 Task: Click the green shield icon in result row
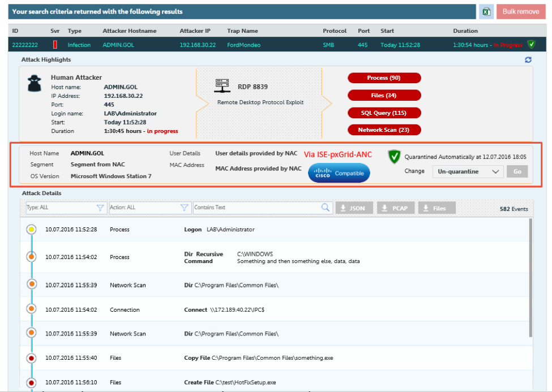pos(531,44)
